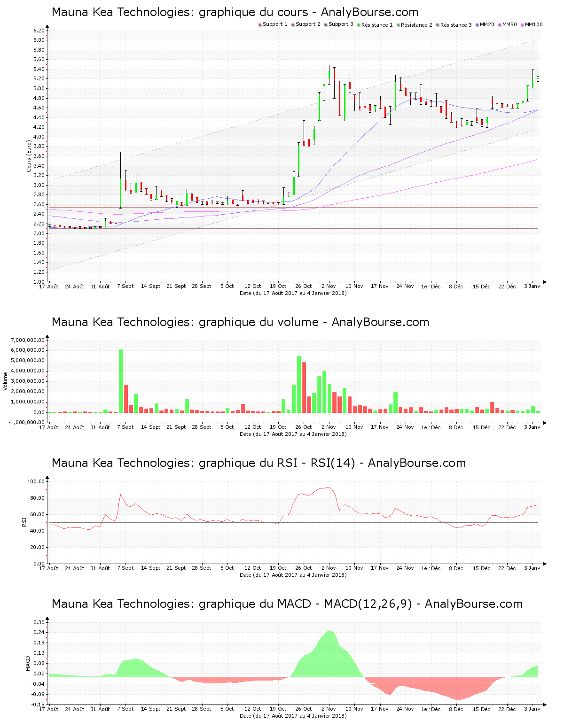The width and height of the screenshot is (564, 728).
Task: Click '7,000,000.00' on the volume axis
Action: 28,340
